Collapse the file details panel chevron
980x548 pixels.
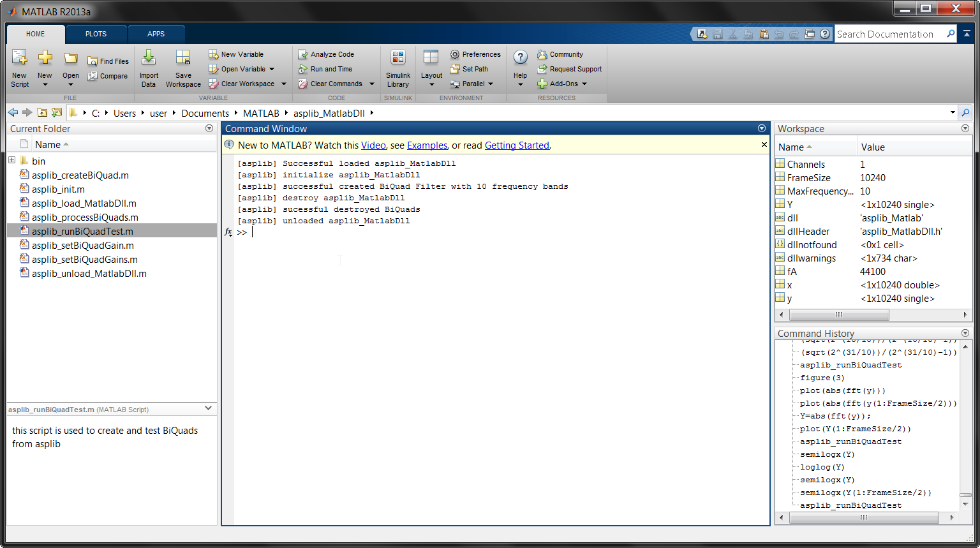point(208,409)
